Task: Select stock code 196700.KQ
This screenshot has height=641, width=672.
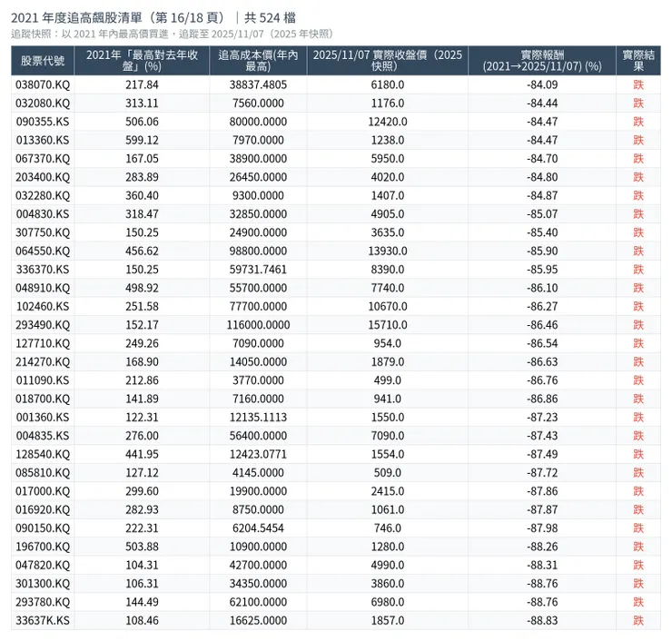Action: coord(43,547)
